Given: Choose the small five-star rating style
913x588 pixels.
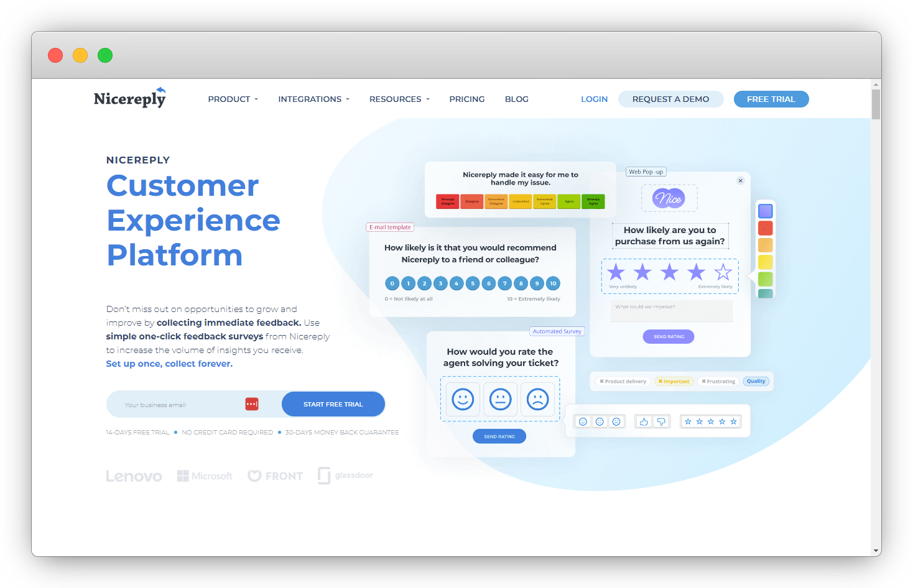Looking at the screenshot, I should coord(710,421).
